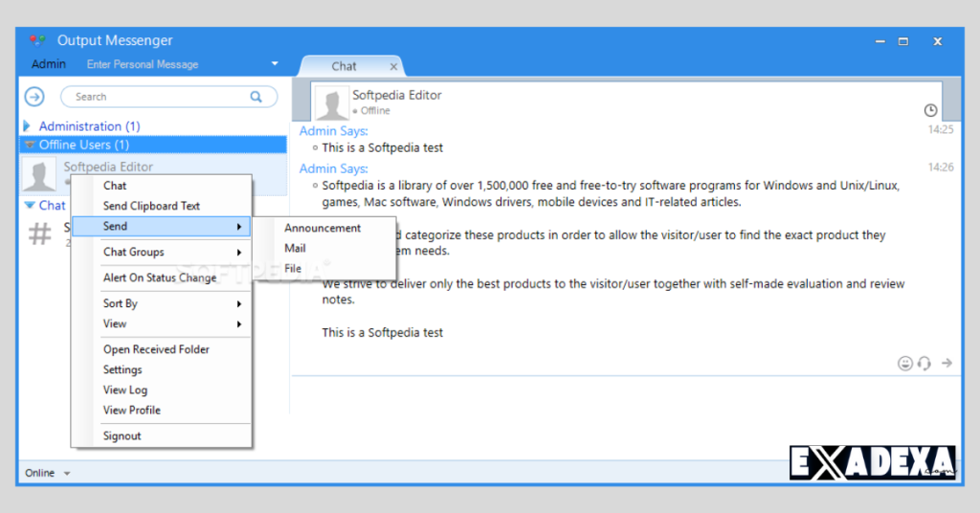Click the hash chat room icon
This screenshot has height=513, width=980.
(40, 234)
